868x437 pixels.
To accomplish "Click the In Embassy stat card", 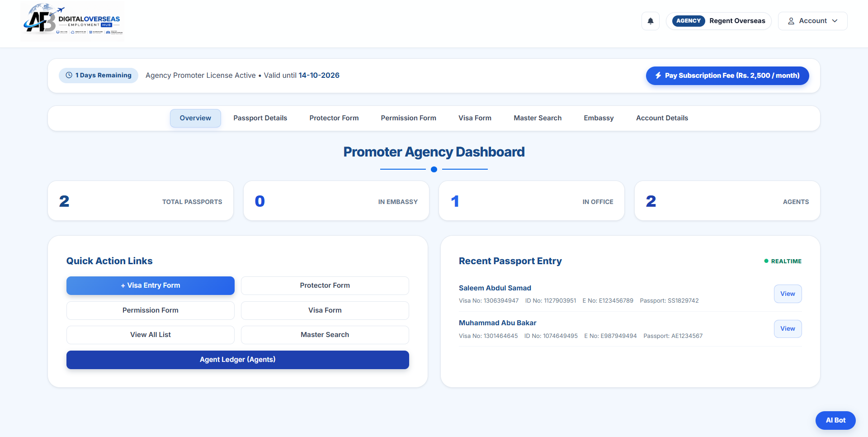I will [x=336, y=201].
